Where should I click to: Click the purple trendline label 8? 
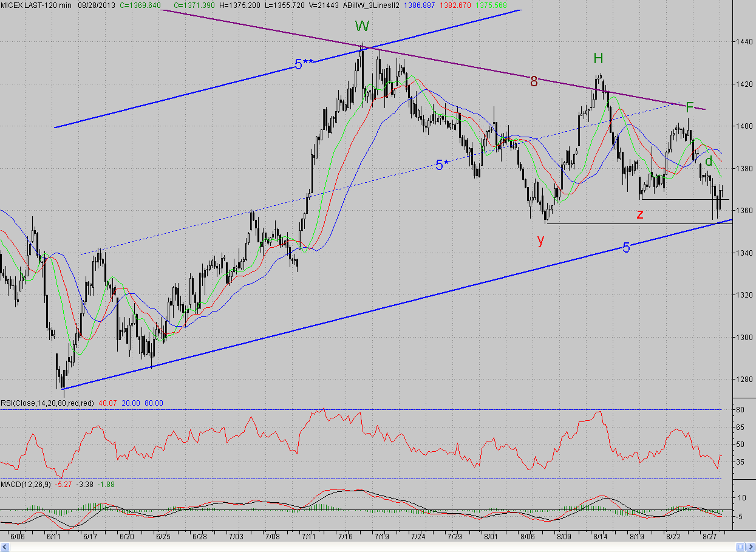(534, 81)
